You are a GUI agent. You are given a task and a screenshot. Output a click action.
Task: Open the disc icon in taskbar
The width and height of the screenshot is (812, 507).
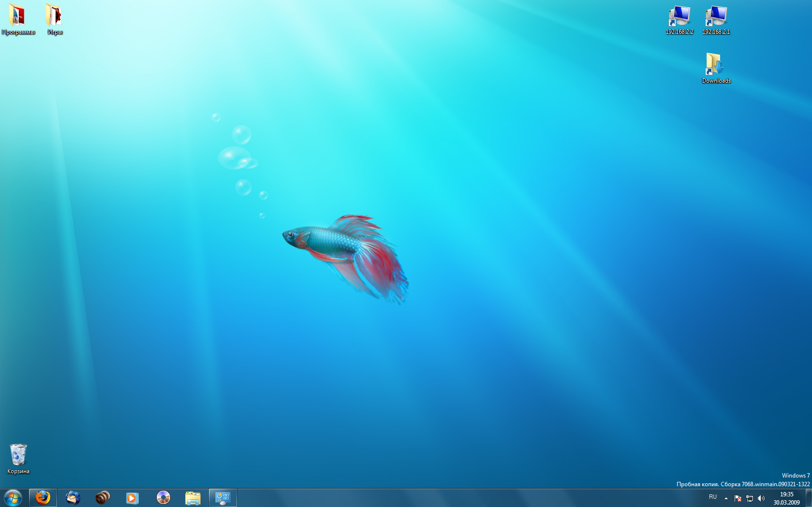pos(163,498)
